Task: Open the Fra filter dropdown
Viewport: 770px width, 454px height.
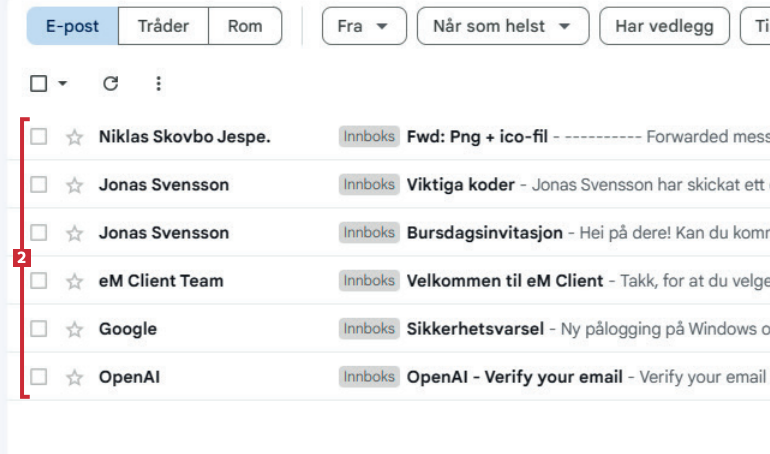Action: [363, 26]
